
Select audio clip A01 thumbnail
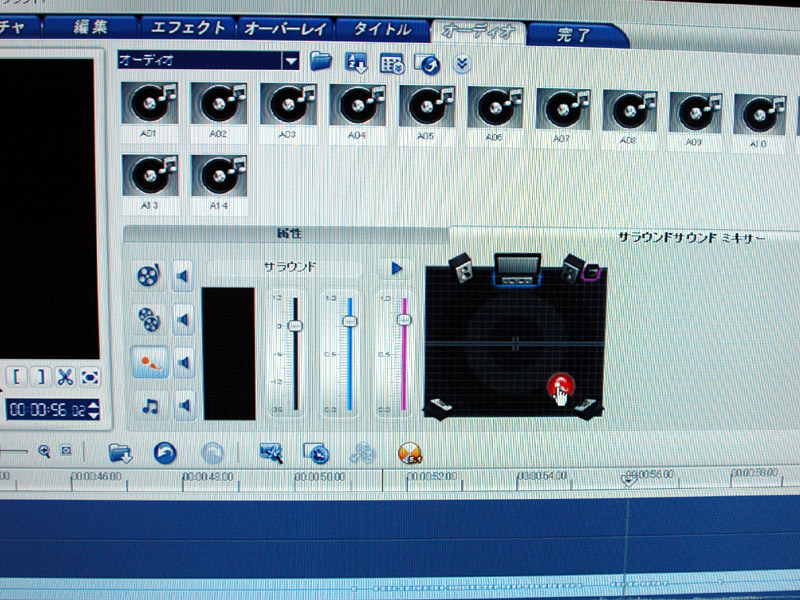[149, 103]
